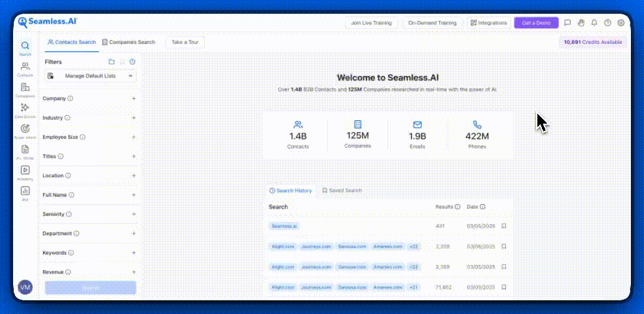This screenshot has width=644, height=314.
Task: Expand the Full Name filter
Action: [x=134, y=195]
